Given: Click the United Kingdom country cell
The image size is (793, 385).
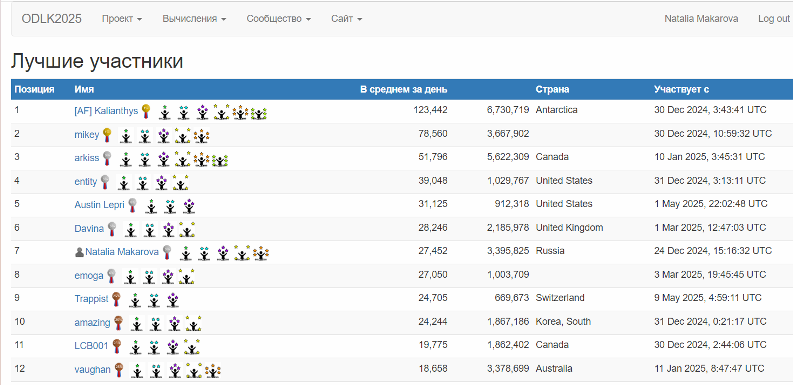Looking at the screenshot, I should click(569, 228).
